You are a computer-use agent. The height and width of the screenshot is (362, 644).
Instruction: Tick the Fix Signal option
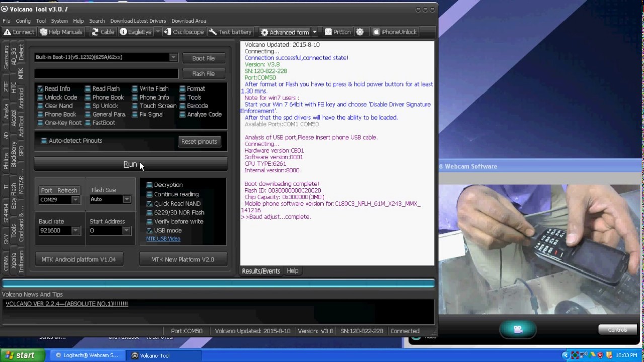pos(135,114)
